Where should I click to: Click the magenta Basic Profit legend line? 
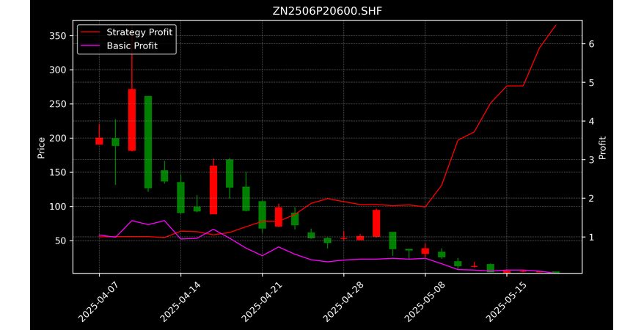click(x=90, y=45)
